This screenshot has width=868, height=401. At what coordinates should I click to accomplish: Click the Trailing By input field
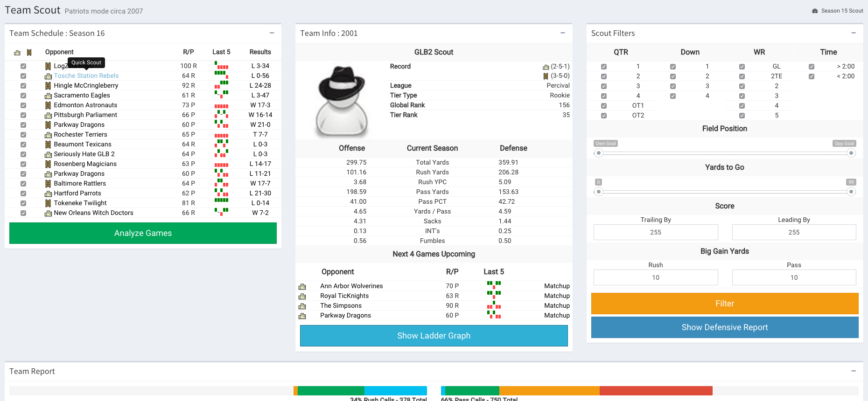tap(655, 232)
